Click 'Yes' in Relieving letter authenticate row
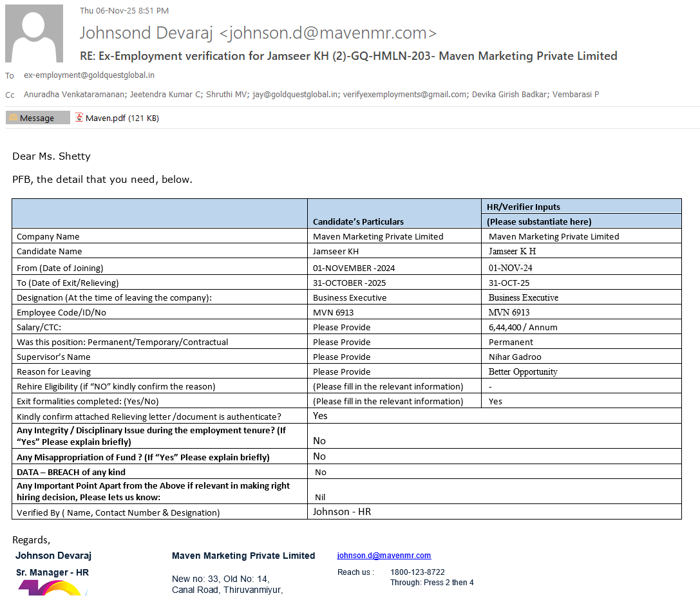This screenshot has height=600, width=700. coord(320,416)
